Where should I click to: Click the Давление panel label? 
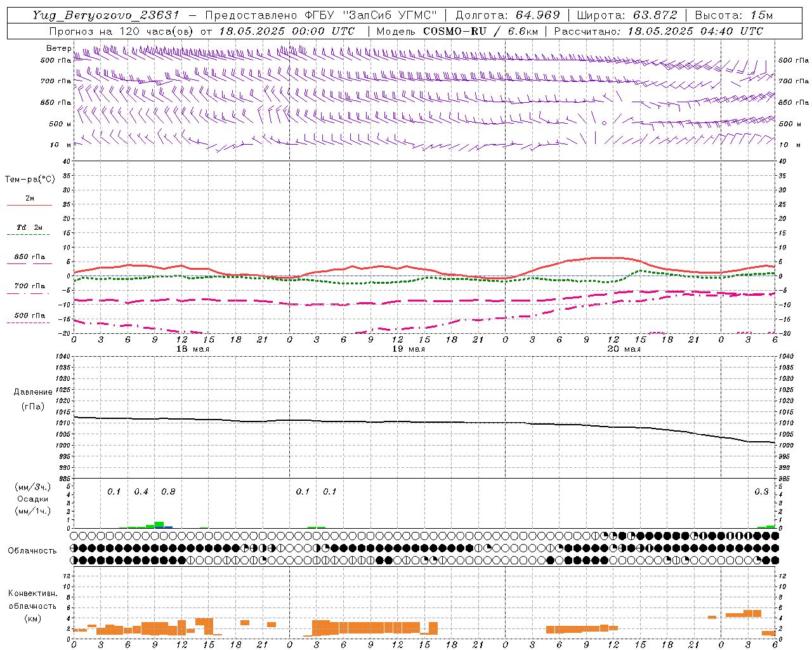coord(33,392)
